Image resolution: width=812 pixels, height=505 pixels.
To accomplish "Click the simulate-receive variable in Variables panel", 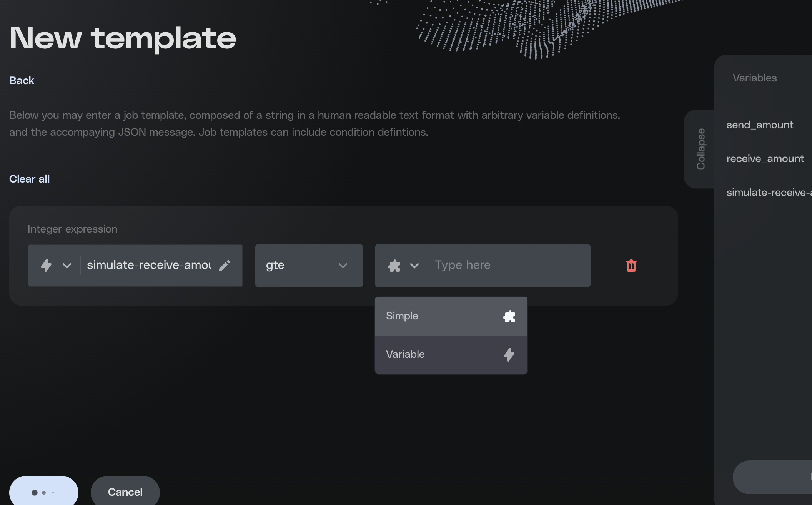I will coord(768,193).
